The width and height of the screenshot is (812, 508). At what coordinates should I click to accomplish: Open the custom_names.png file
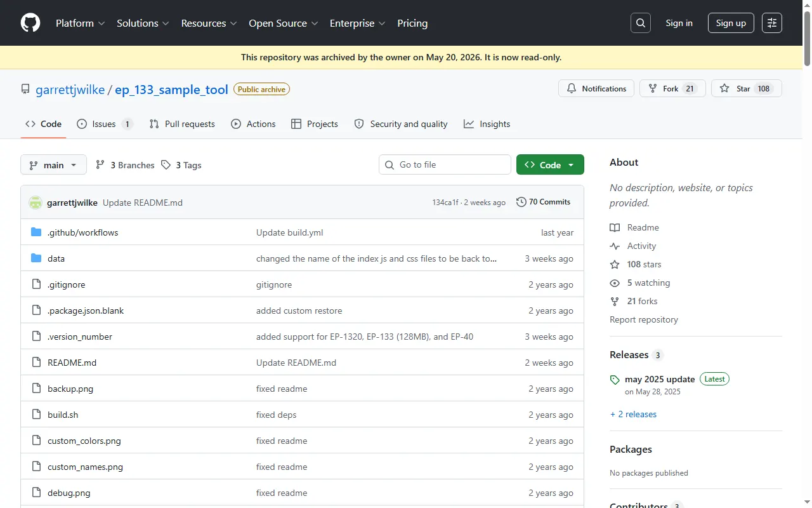point(85,467)
